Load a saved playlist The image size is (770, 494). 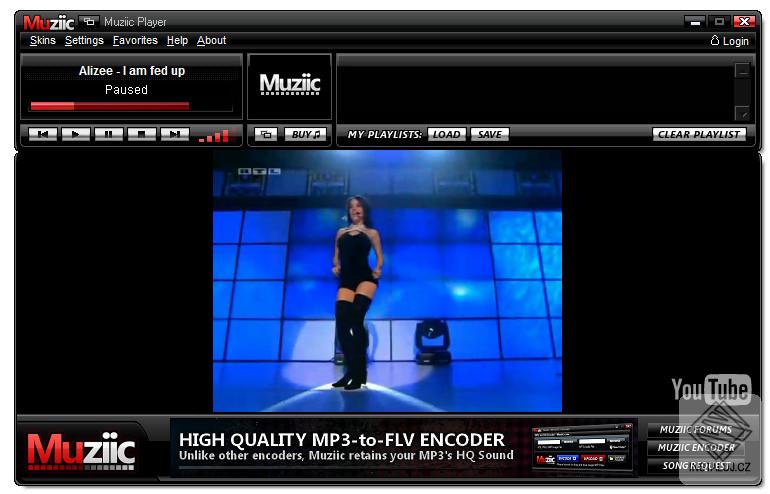(446, 134)
